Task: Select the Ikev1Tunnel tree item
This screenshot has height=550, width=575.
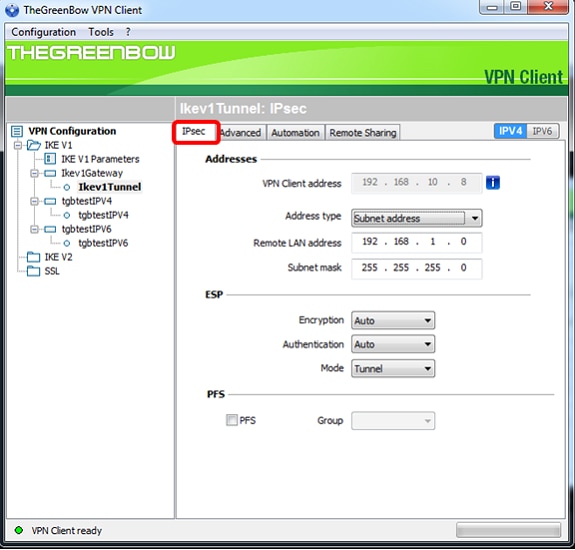Action: pos(110,187)
